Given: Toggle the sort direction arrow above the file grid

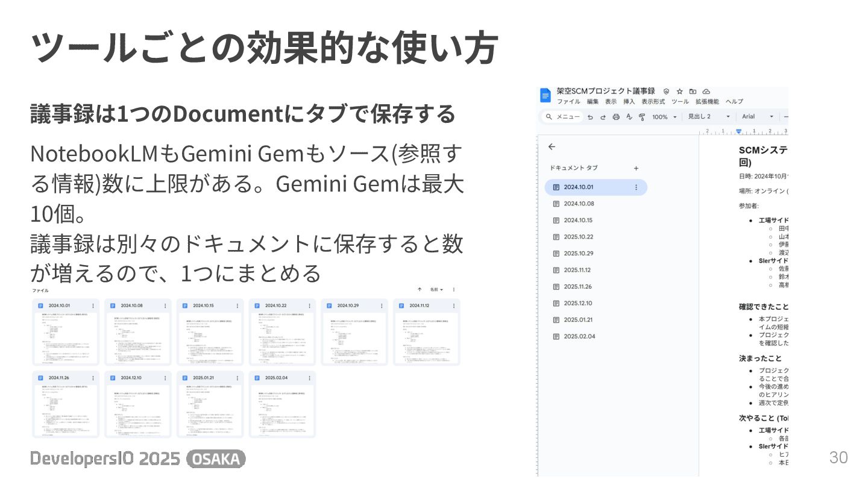Looking at the screenshot, I should (x=420, y=290).
